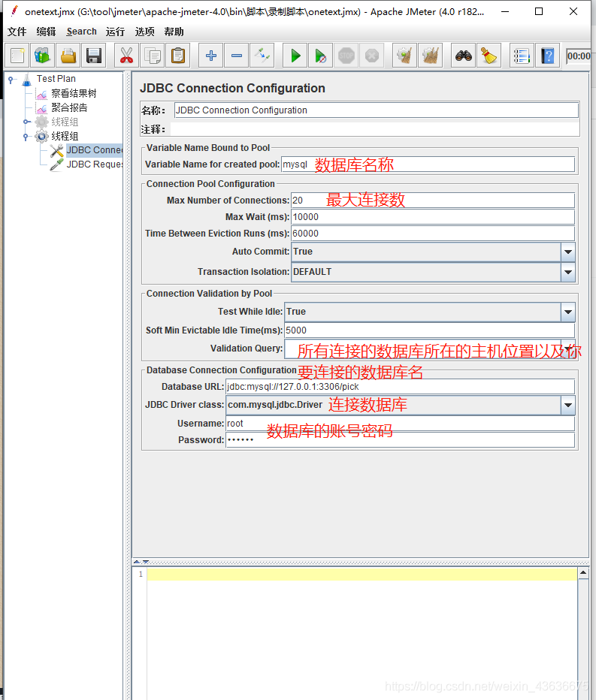Open Help with question mark icon

click(547, 56)
